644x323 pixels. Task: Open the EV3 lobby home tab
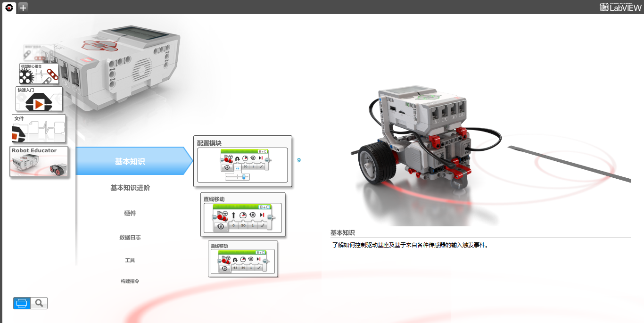coord(9,8)
